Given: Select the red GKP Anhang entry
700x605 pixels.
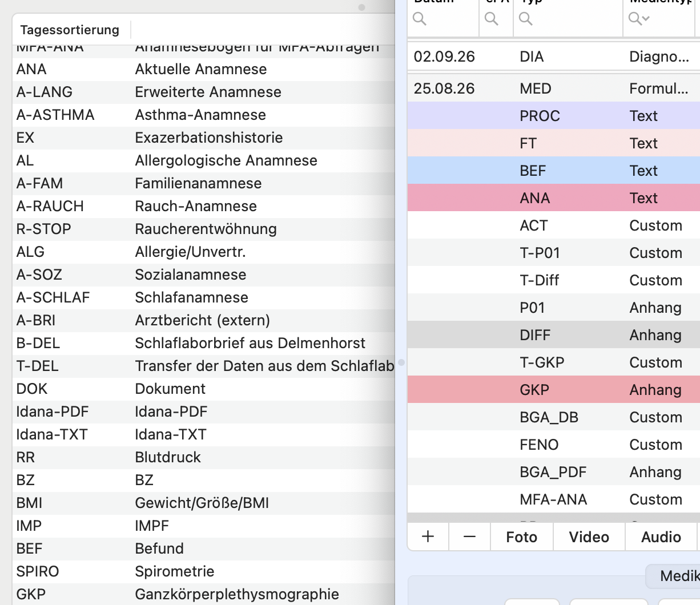Looking at the screenshot, I should click(554, 390).
